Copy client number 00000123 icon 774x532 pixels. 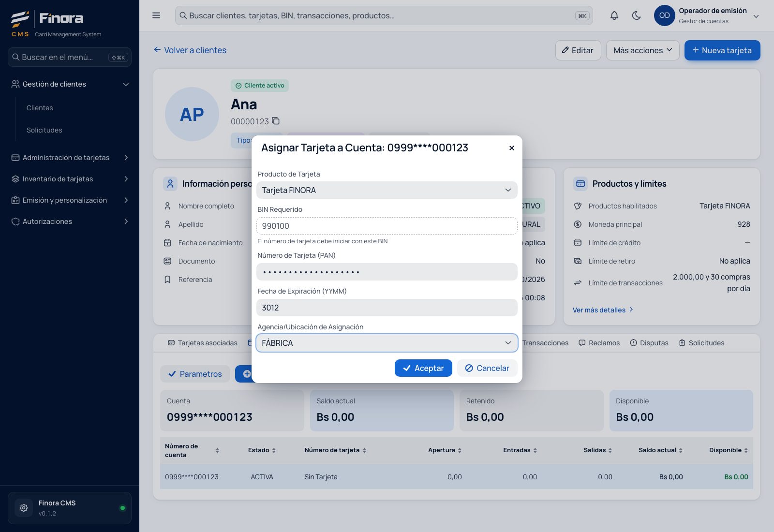pos(276,121)
